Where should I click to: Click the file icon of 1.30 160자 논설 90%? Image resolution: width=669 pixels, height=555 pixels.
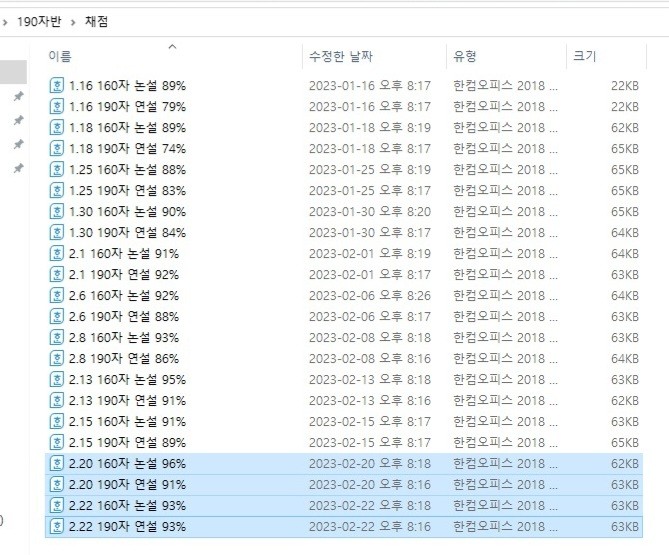click(56, 212)
